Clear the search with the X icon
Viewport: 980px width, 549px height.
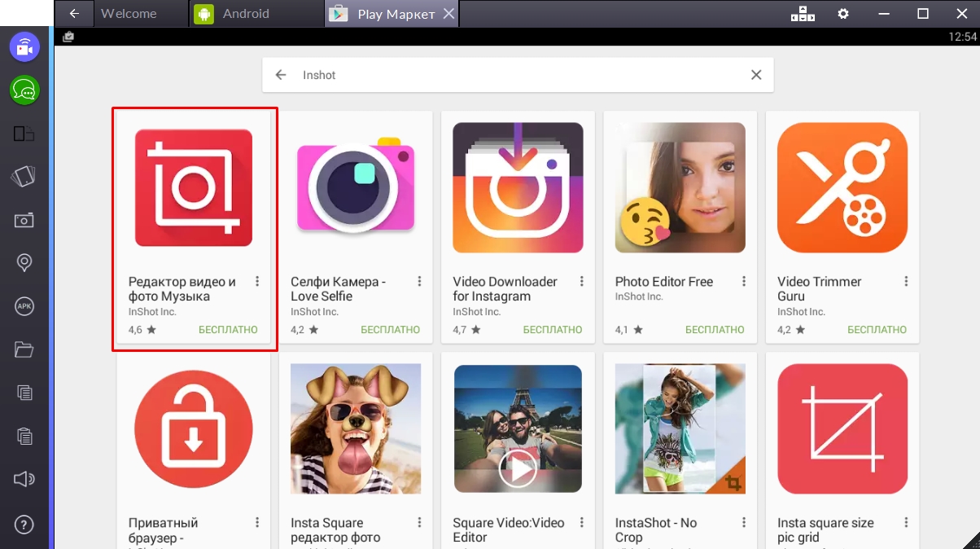coord(756,75)
